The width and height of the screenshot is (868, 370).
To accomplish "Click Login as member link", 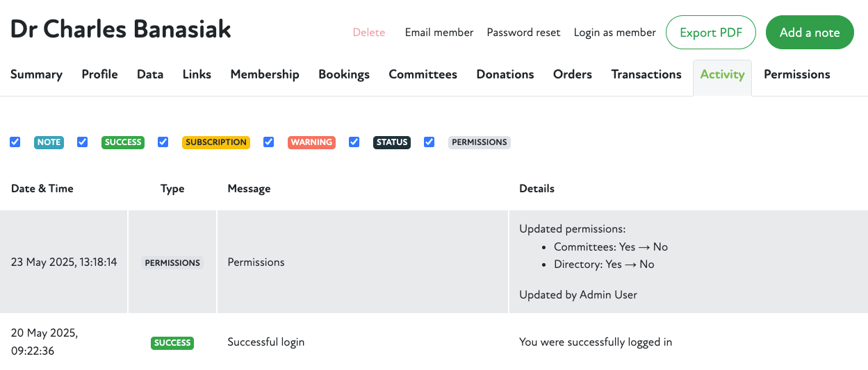I will (x=614, y=33).
